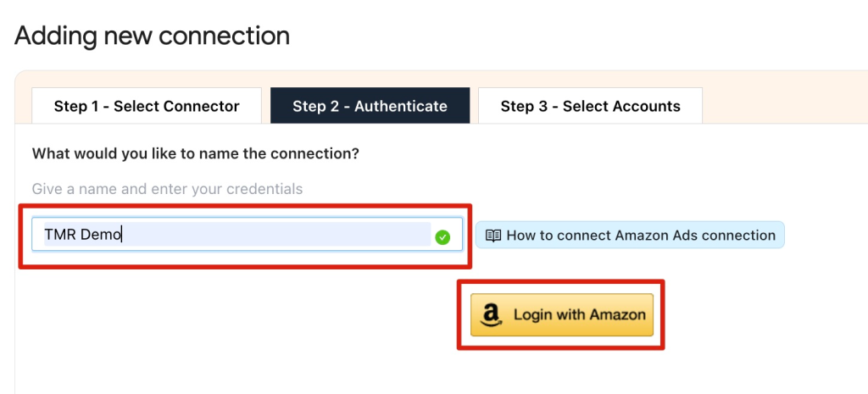
Task: Click the What would you like to name label
Action: coord(195,154)
